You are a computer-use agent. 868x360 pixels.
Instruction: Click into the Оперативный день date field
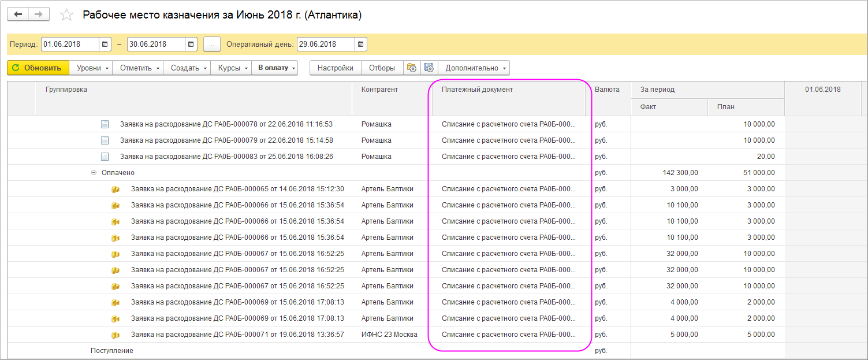325,44
